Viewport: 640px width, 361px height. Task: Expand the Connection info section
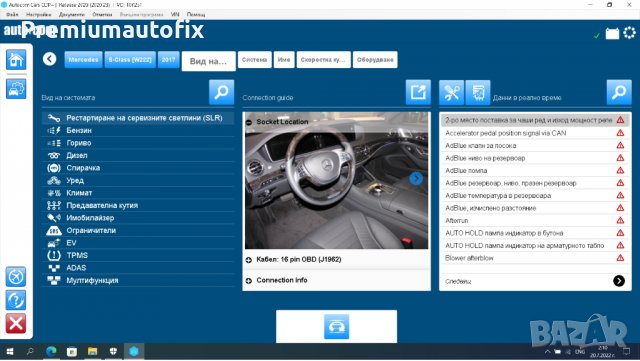[249, 281]
